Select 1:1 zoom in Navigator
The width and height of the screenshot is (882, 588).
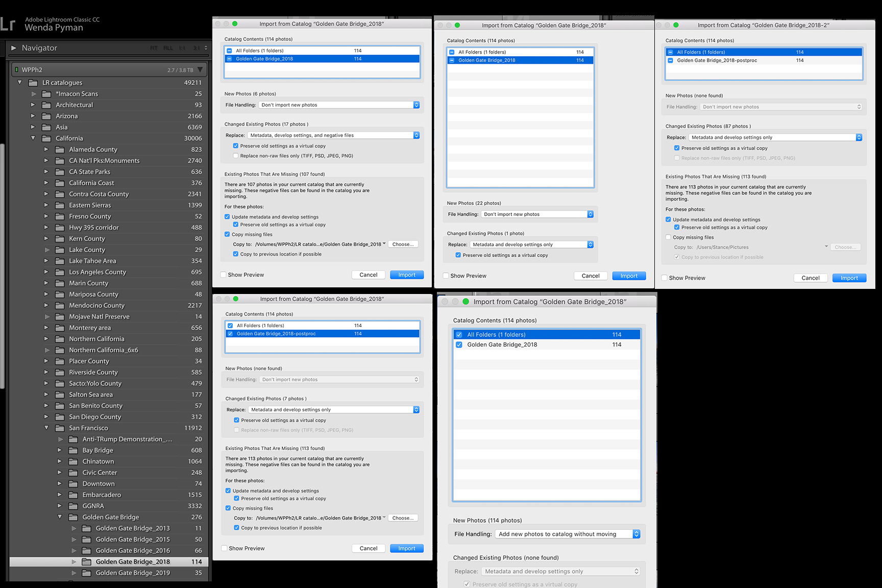tap(182, 48)
